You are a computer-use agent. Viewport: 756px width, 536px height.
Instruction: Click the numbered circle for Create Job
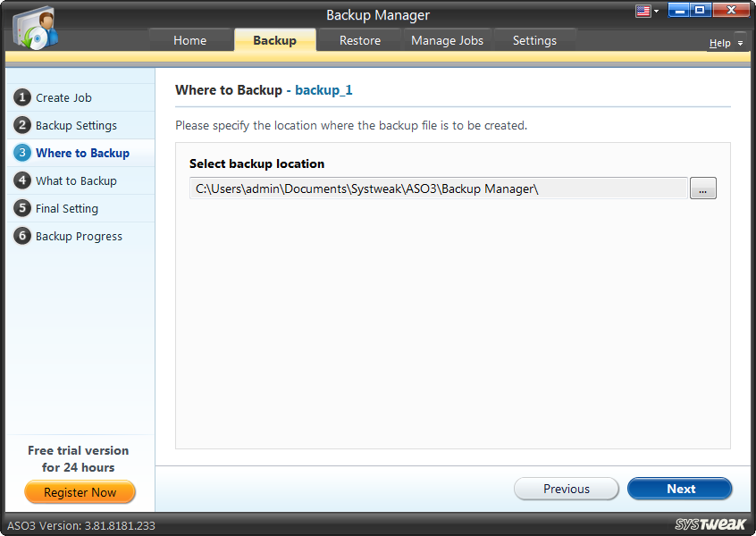tap(21, 97)
